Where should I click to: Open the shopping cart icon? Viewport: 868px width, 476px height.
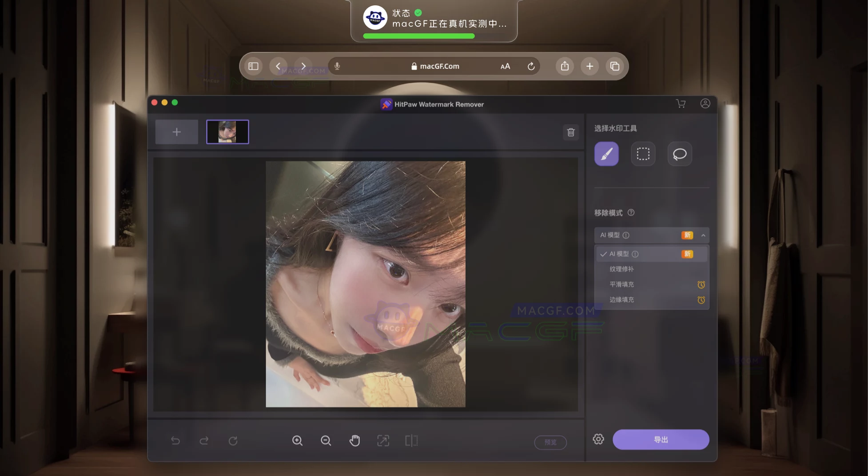(681, 104)
